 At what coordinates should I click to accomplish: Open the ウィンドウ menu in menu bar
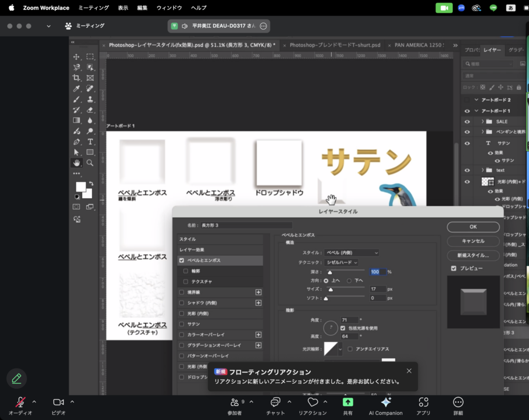point(169,8)
